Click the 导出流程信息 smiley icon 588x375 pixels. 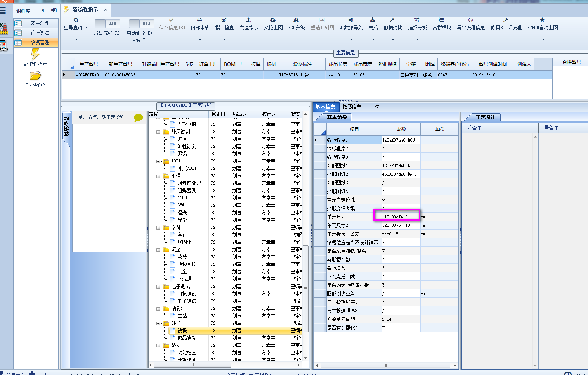(x=470, y=20)
